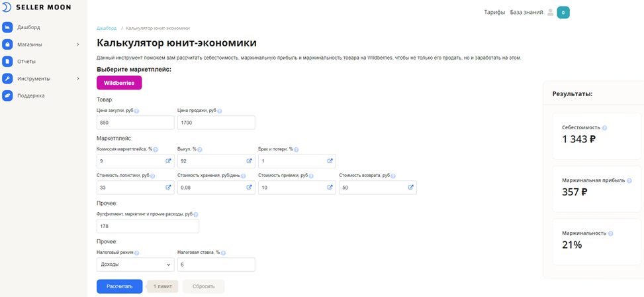Show help for Налоговая ставка
644x297 pixels.
[224, 253]
